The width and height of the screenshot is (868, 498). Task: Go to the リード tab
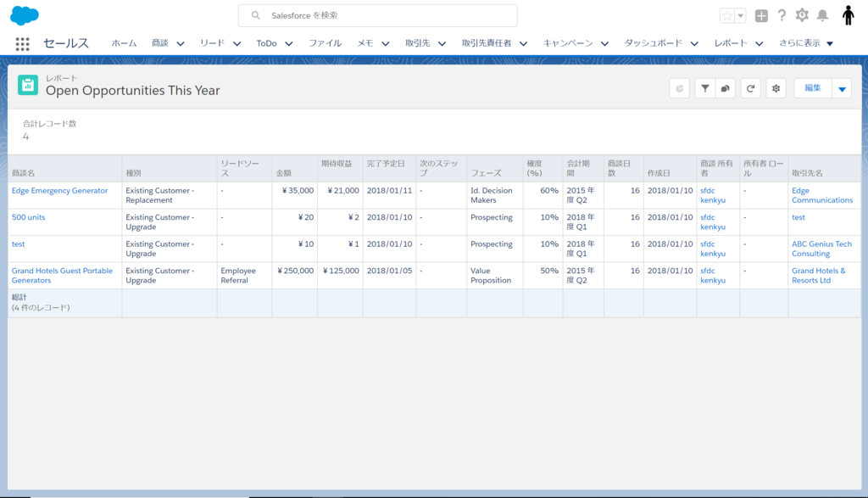coord(213,43)
